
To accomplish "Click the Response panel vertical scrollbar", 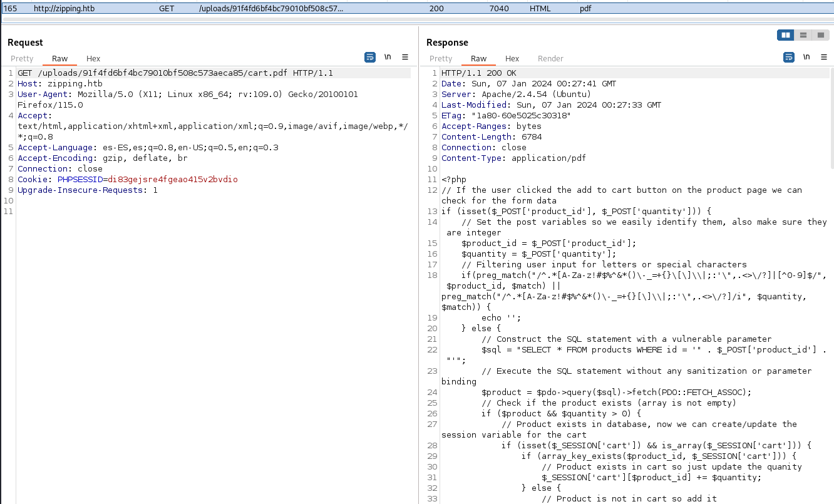I will click(831, 117).
